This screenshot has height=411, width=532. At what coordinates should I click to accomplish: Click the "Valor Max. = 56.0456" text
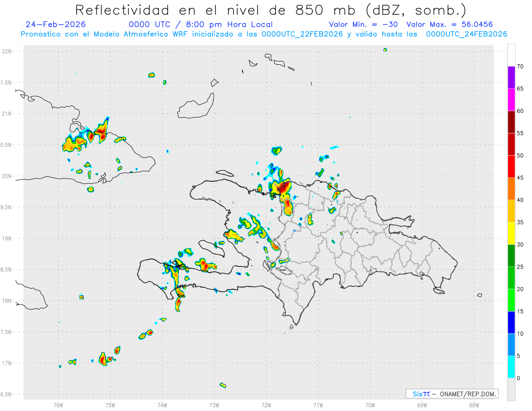pyautogui.click(x=450, y=24)
